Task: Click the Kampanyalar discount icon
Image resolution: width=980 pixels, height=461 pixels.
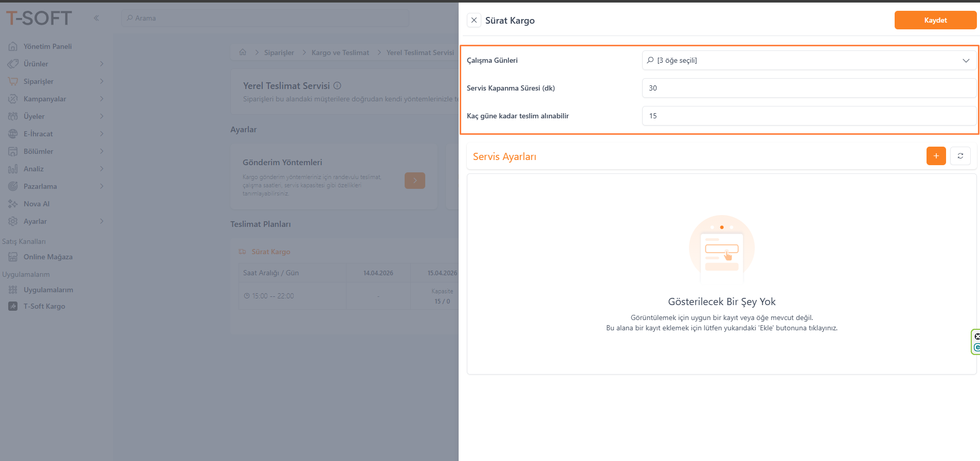Action: 13,99
